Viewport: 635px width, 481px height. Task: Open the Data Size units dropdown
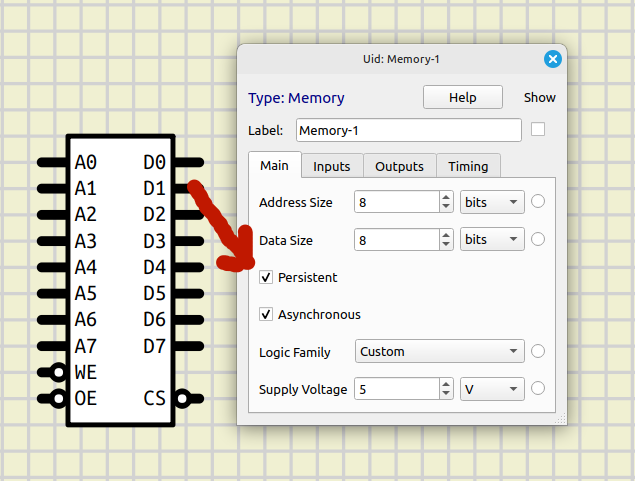(492, 240)
